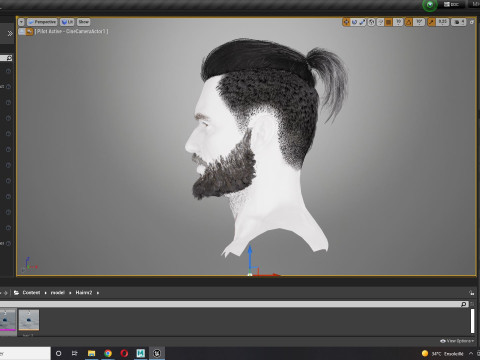Show hidden system tray icons

click(x=471, y=353)
